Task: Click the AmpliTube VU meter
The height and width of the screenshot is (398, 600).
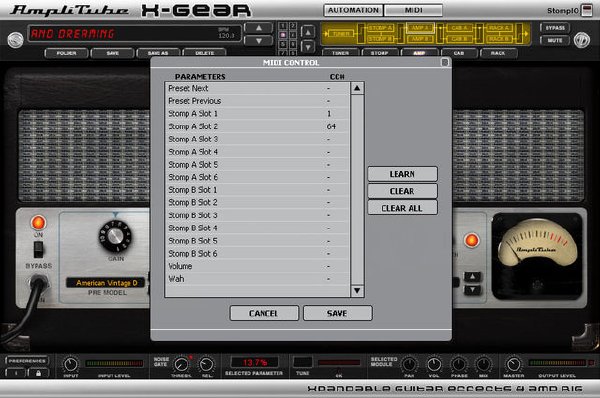Action: click(x=537, y=256)
